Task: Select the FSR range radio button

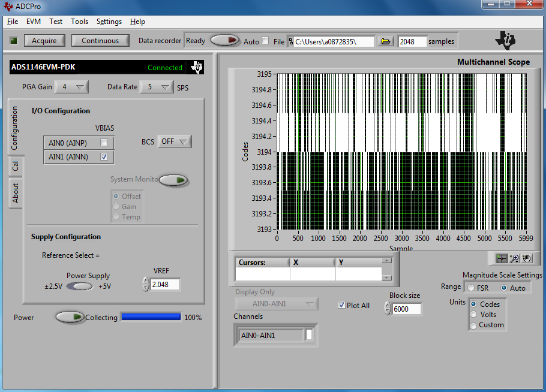Action: [471, 288]
